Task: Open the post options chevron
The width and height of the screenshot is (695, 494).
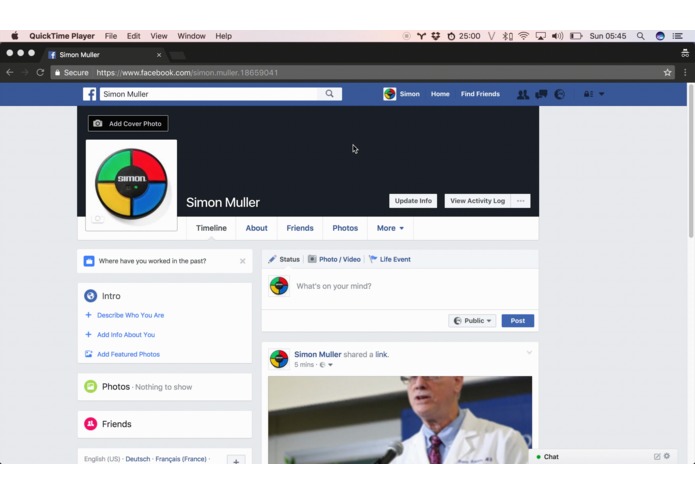Action: coord(529,353)
